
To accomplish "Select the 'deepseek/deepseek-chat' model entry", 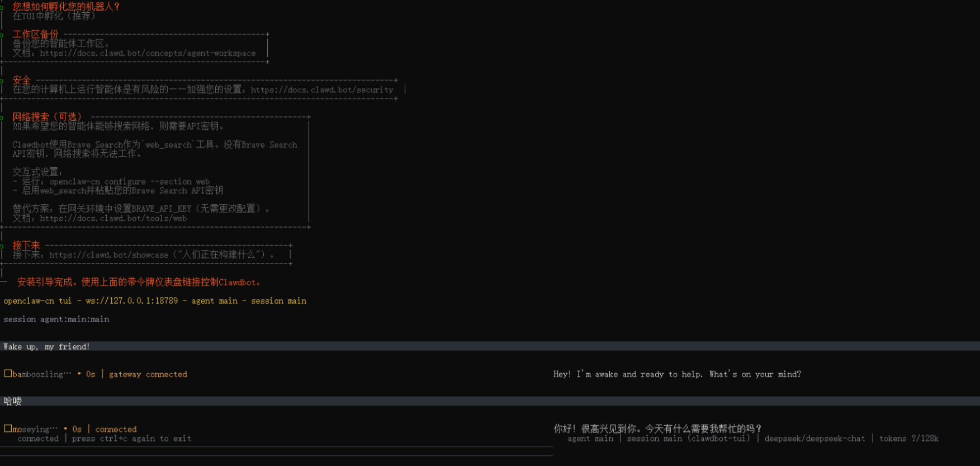I will click(x=815, y=439).
